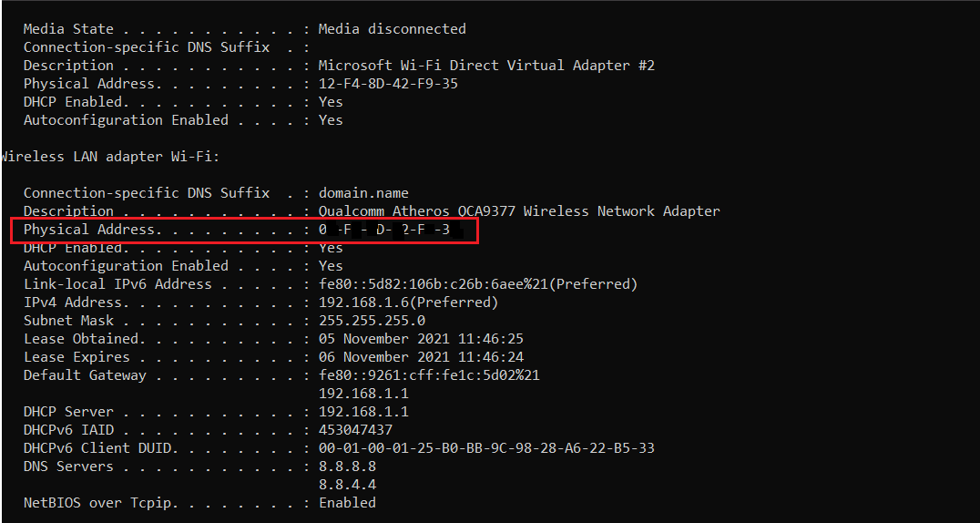Screen dimensions: 980x523
Task: Select the primary DNS server 8.8.8.8
Action: 347,467
